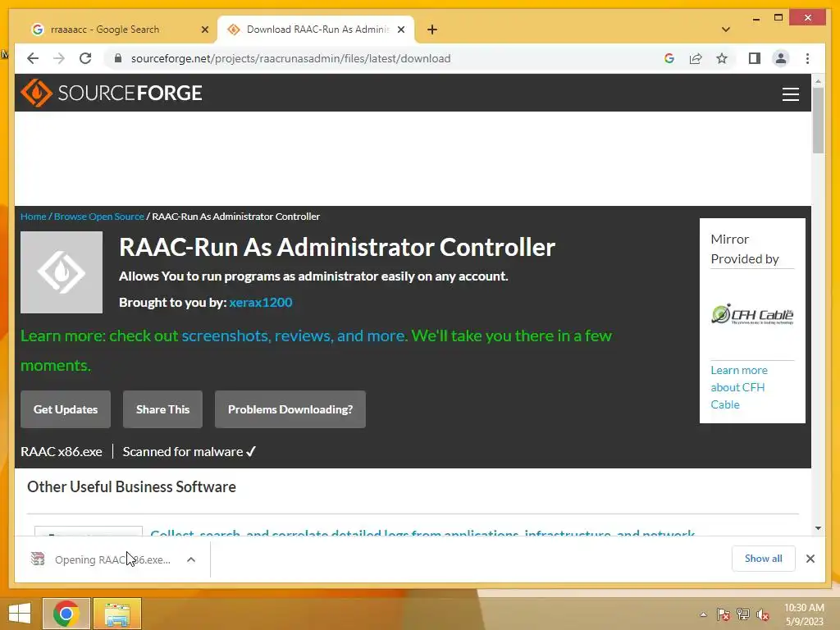Open the Chrome side panel

pos(755,58)
